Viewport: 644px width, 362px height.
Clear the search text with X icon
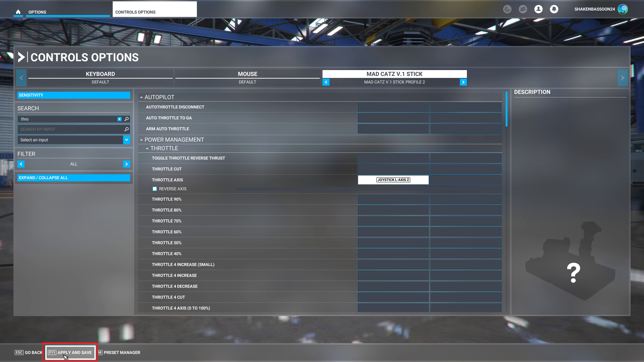coord(120,119)
